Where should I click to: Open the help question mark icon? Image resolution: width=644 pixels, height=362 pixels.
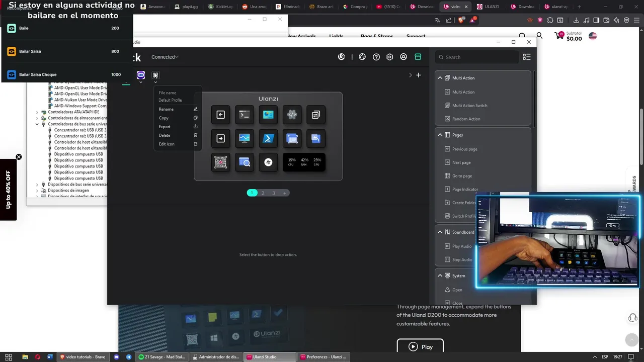tap(376, 57)
